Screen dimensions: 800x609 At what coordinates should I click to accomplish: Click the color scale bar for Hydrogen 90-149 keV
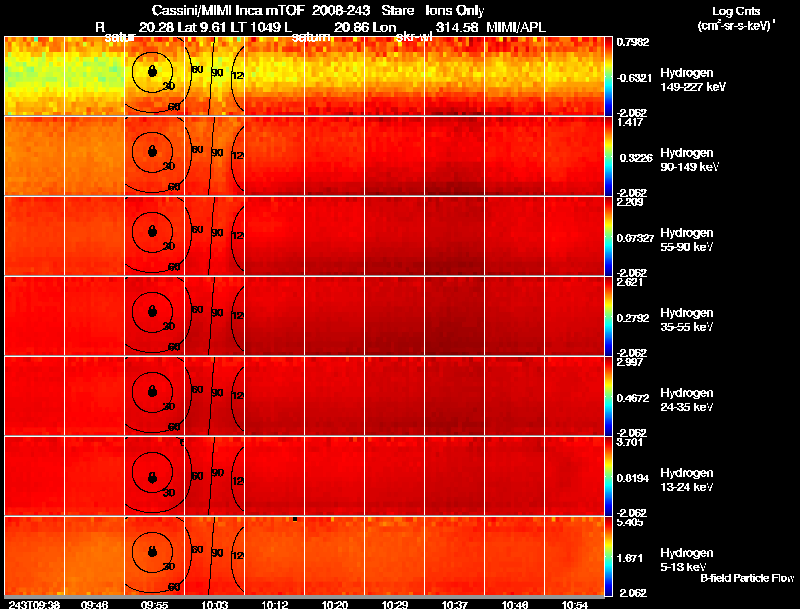[x=608, y=156]
